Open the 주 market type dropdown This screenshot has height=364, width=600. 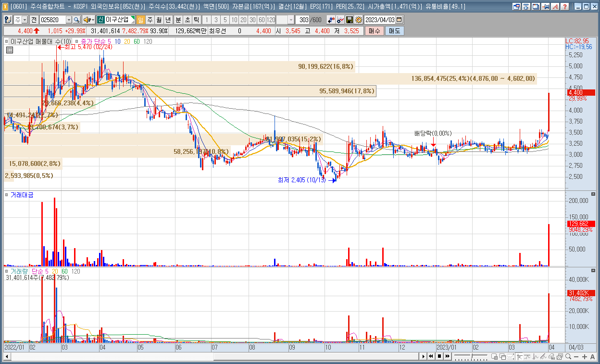25,20
